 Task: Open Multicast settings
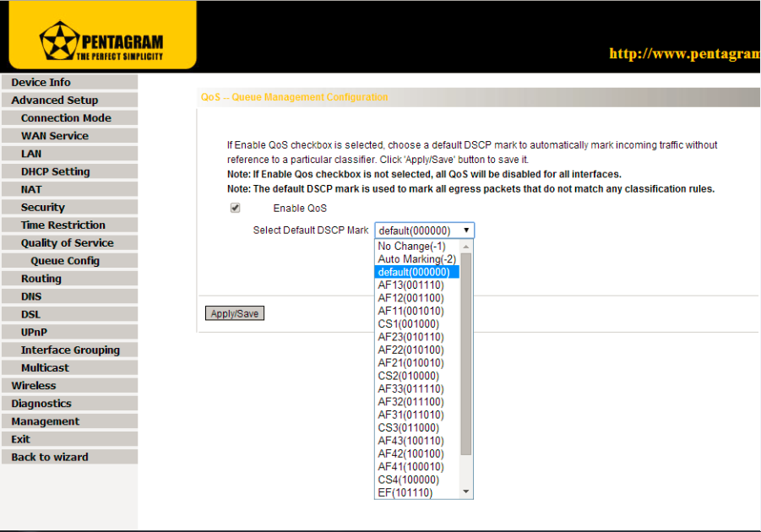[x=69, y=367]
